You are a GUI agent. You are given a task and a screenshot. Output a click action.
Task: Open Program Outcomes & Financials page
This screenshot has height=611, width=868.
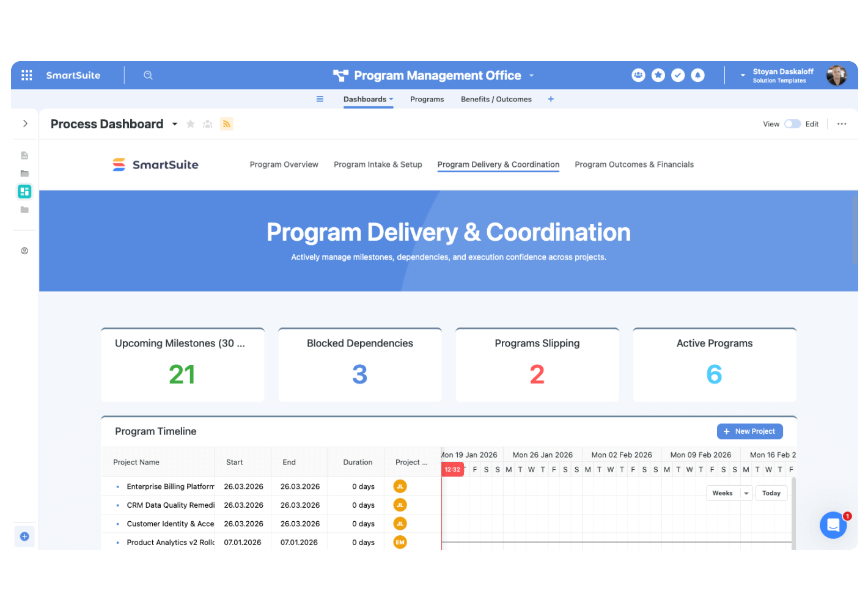click(x=634, y=164)
